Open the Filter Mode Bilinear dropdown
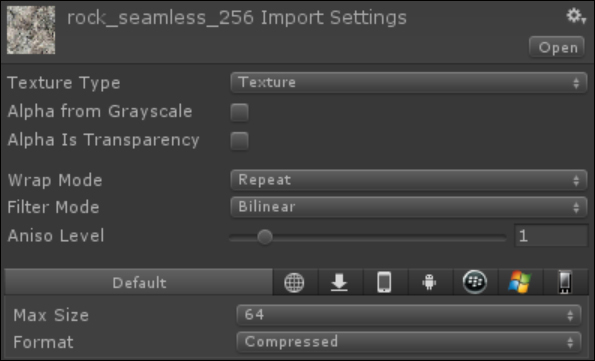Screen dimensions: 595x361 pyautogui.click(x=409, y=207)
